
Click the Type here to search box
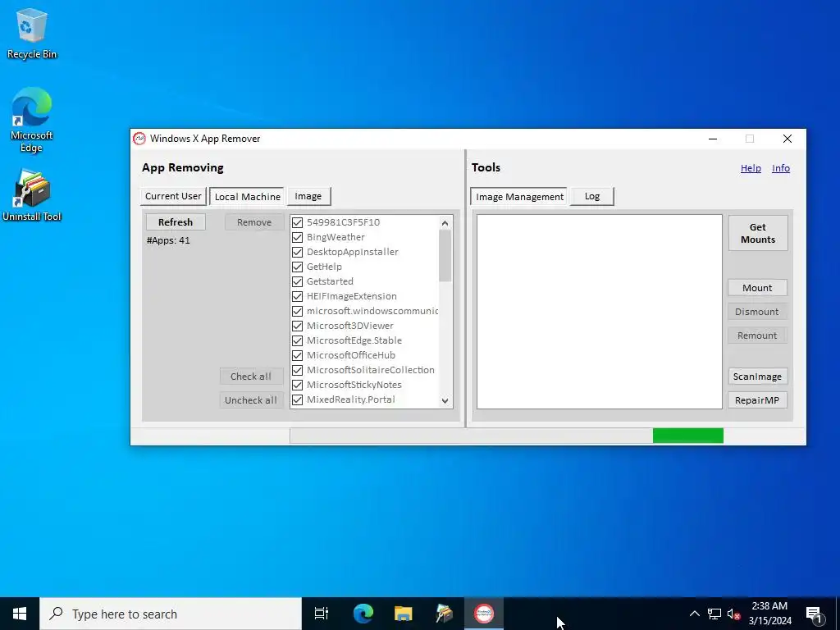click(x=171, y=614)
